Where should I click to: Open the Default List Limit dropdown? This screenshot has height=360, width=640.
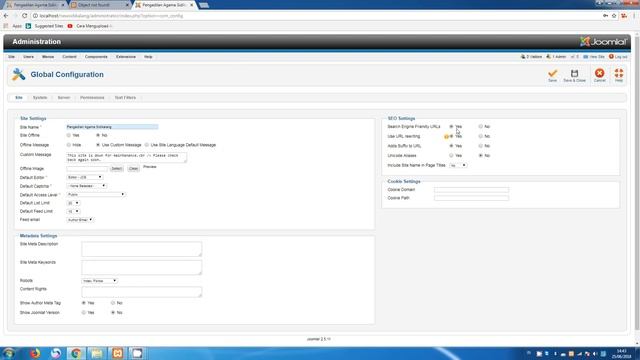click(x=73, y=203)
